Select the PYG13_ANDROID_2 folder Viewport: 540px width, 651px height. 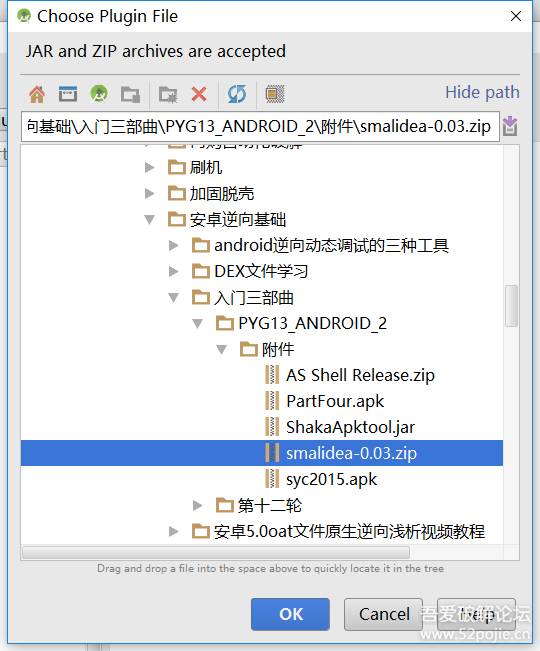tap(301, 323)
